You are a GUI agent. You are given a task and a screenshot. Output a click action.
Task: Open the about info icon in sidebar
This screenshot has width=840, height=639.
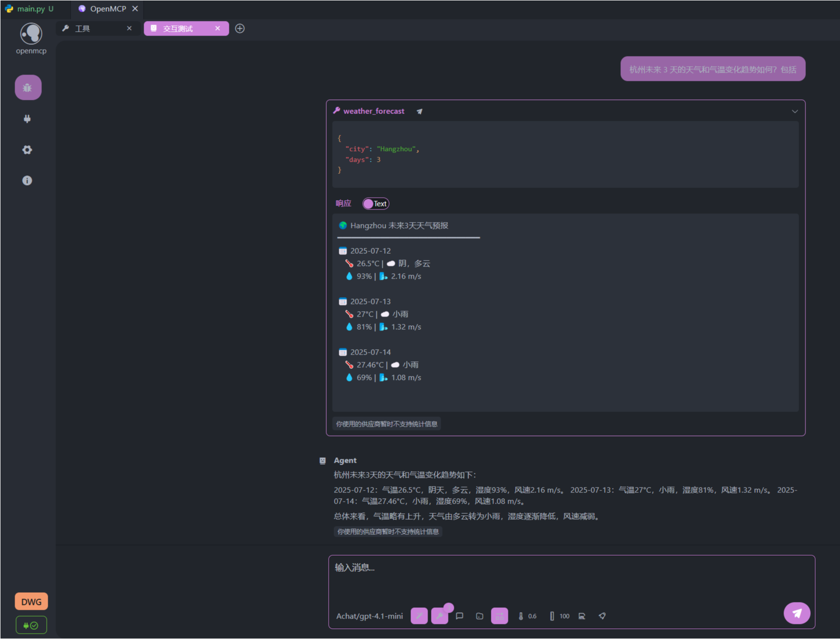pos(27,181)
